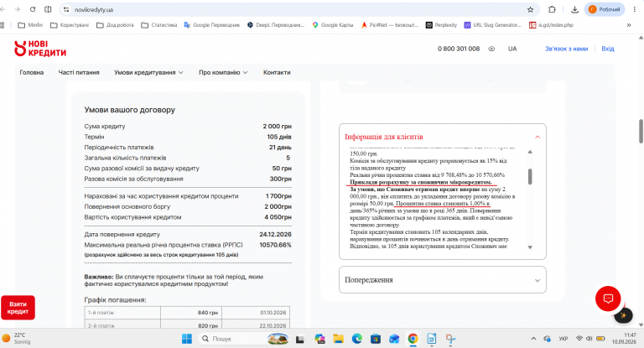Open Task View on the taskbar
This screenshot has width=644, height=348.
click(300, 339)
